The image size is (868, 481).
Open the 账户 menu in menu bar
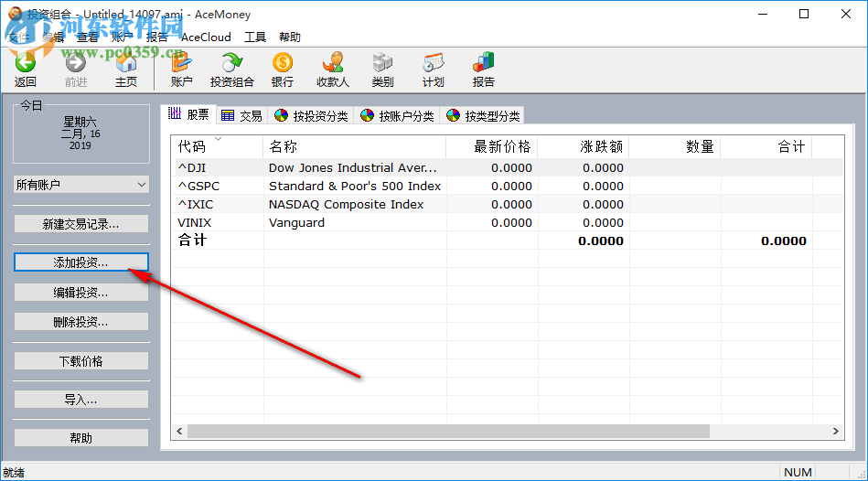coord(122,37)
